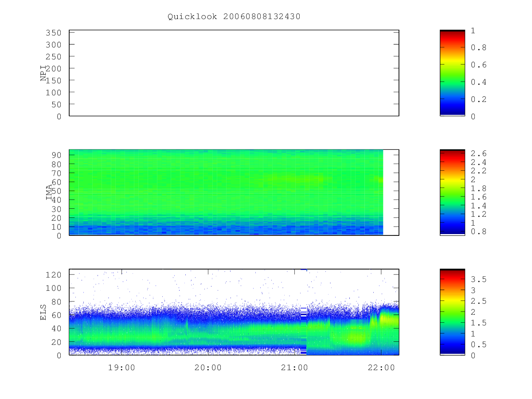Click the 70 tick on IMA axis
The image size is (532, 399).
pyautogui.click(x=57, y=173)
